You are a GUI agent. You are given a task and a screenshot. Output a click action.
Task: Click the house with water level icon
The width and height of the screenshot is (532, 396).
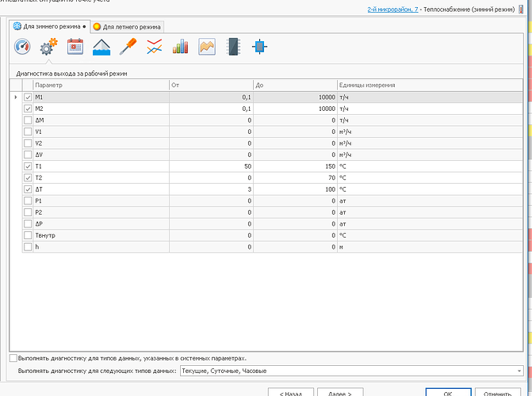click(101, 48)
